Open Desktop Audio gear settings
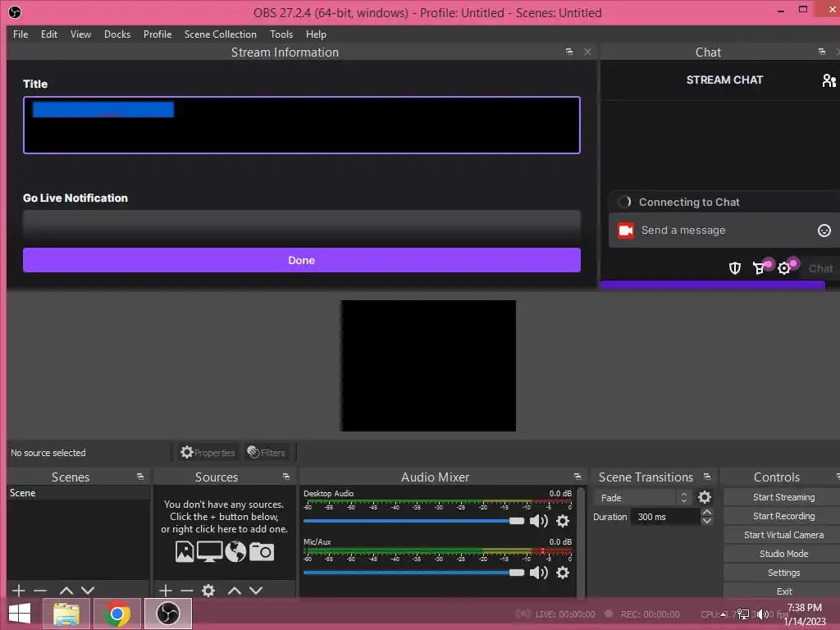Screen dimensions: 840x630 pos(563,521)
